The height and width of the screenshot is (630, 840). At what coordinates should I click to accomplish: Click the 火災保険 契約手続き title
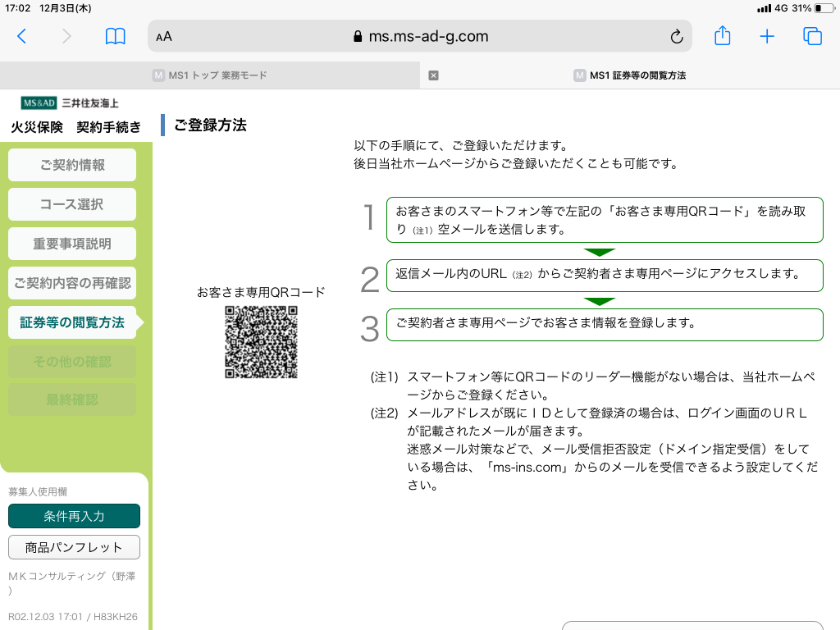(x=75, y=127)
